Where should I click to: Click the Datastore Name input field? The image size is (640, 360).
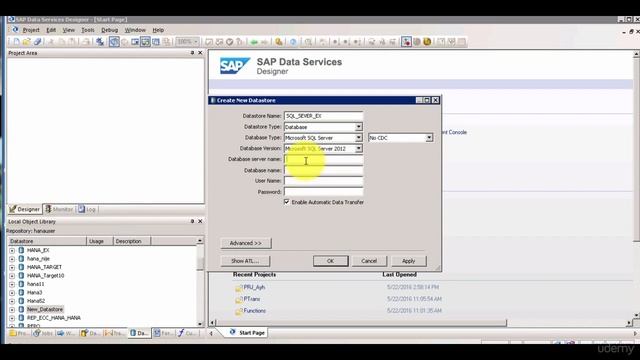tap(323, 116)
